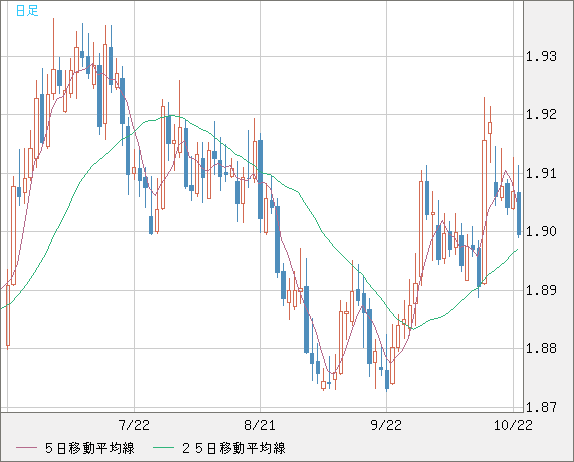Click the 1.93 price axis label
The height and width of the screenshot is (462, 574).
click(541, 56)
